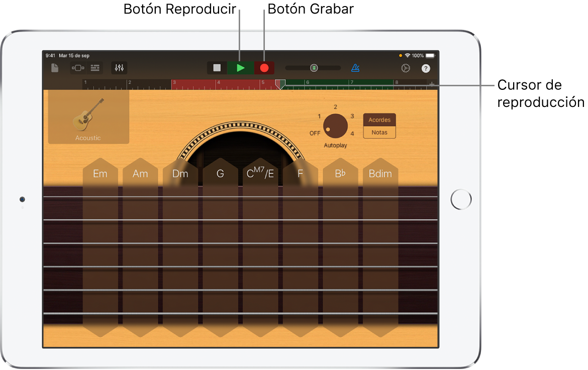Play the Dm chord strip
This screenshot has width=588, height=370.
pyautogui.click(x=180, y=247)
